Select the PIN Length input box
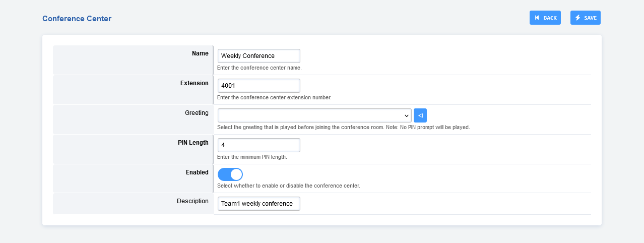The height and width of the screenshot is (243, 644). (259, 145)
